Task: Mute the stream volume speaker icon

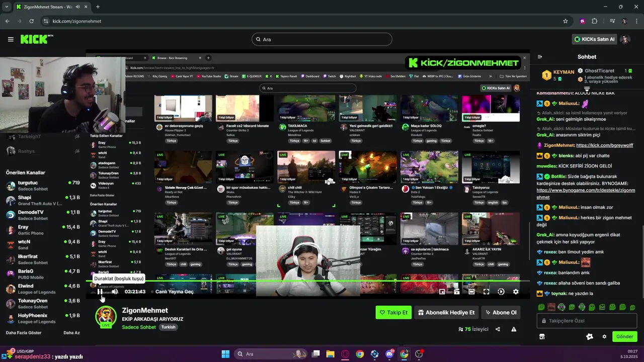Action: (115, 292)
